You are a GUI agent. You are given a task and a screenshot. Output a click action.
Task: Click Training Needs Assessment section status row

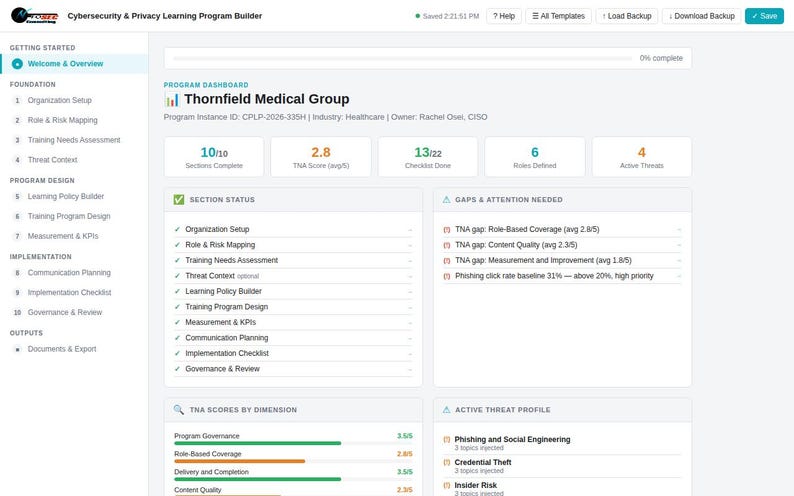point(293,260)
